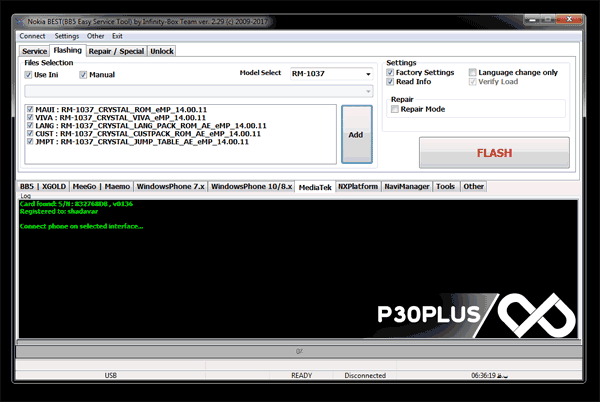
Task: Toggle Factory Settings checkbox
Action: pos(390,73)
